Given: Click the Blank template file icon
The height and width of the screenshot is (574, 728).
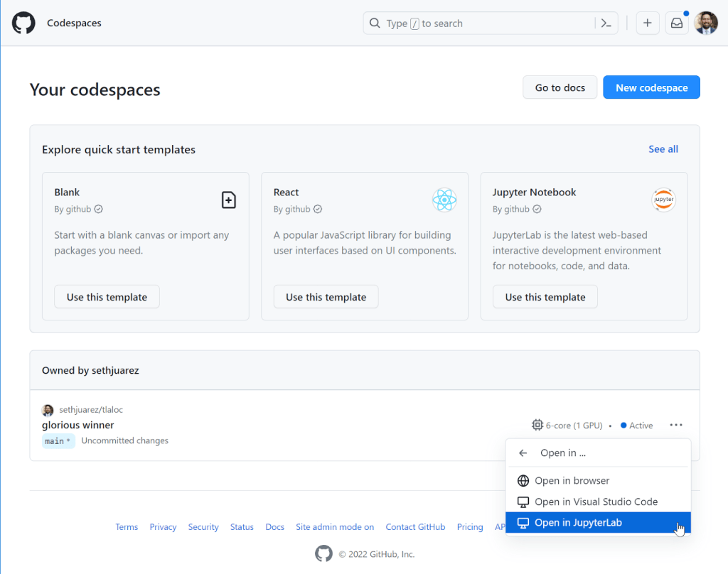Looking at the screenshot, I should pyautogui.click(x=228, y=200).
